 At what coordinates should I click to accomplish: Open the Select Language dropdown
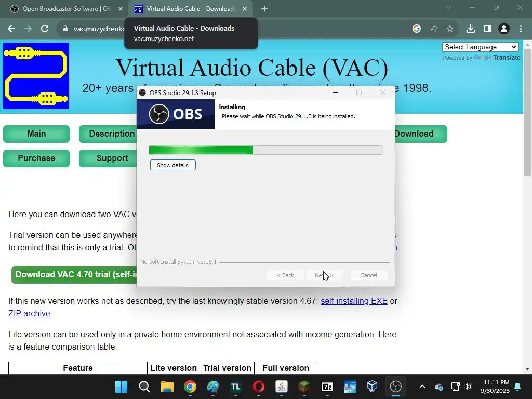pos(481,47)
